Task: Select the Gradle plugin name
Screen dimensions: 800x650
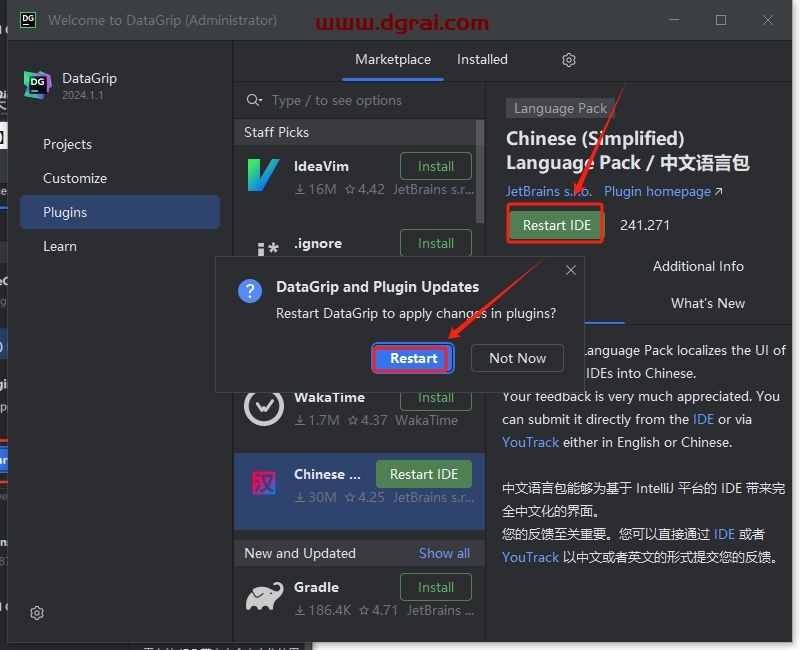Action: click(x=316, y=587)
